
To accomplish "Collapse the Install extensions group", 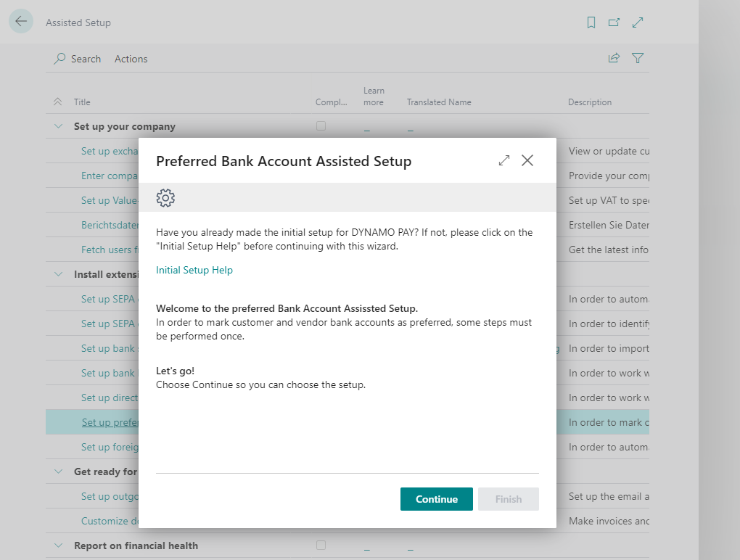I will tap(58, 273).
